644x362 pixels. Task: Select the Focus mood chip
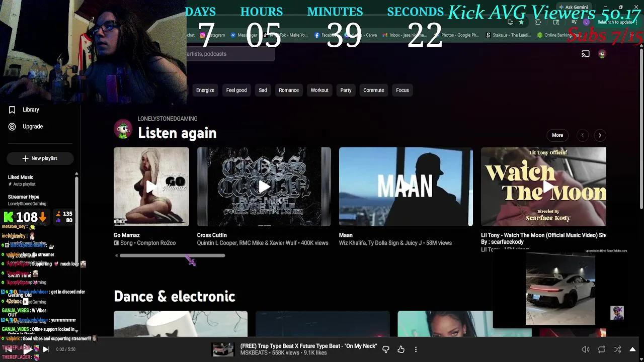[403, 90]
